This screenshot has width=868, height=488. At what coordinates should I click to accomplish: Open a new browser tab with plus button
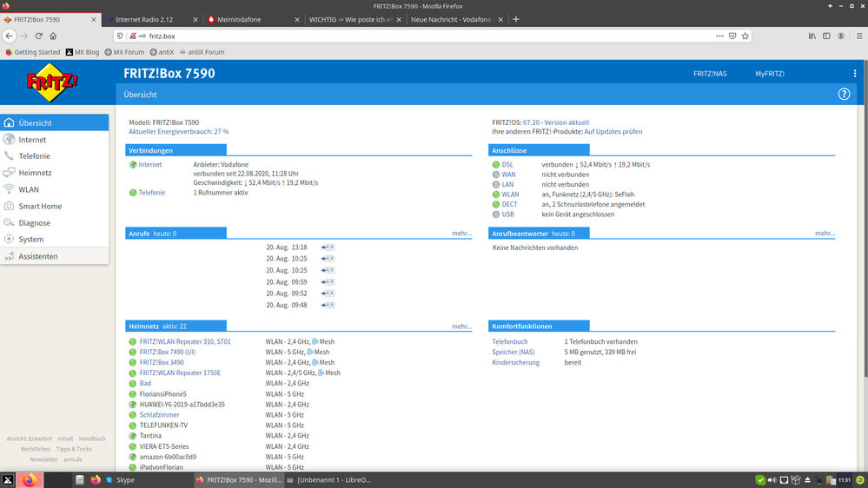[x=516, y=19]
